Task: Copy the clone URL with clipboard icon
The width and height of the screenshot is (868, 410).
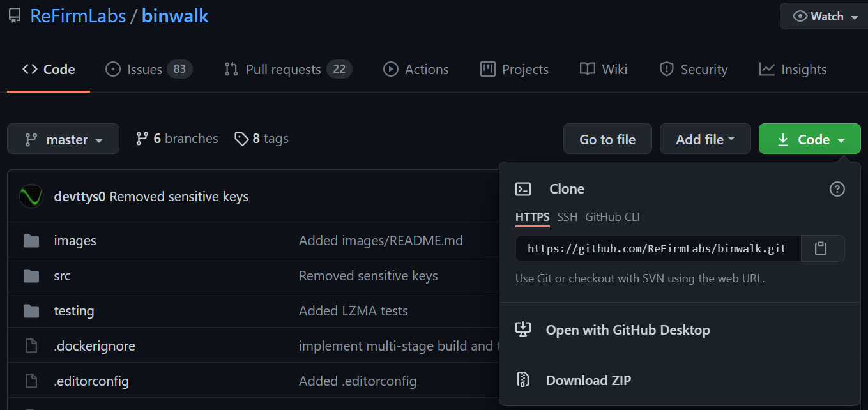Action: [x=822, y=248]
